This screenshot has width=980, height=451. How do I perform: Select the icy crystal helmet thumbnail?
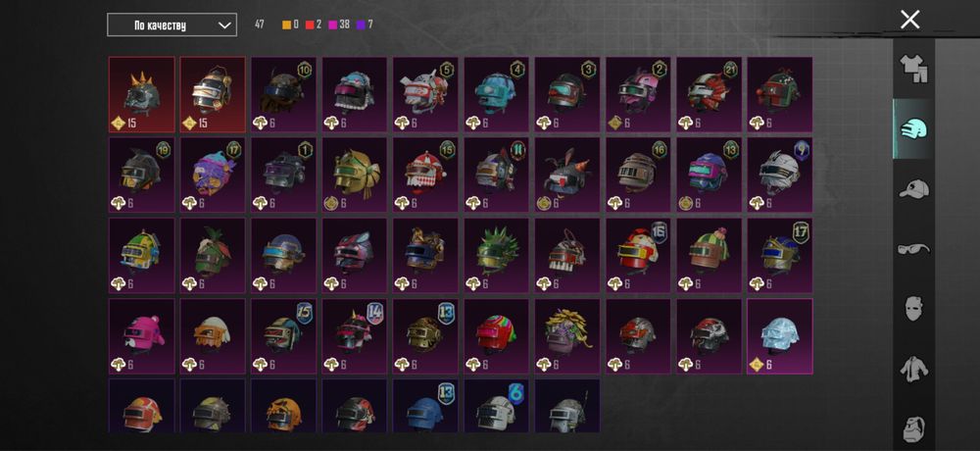[x=780, y=336]
